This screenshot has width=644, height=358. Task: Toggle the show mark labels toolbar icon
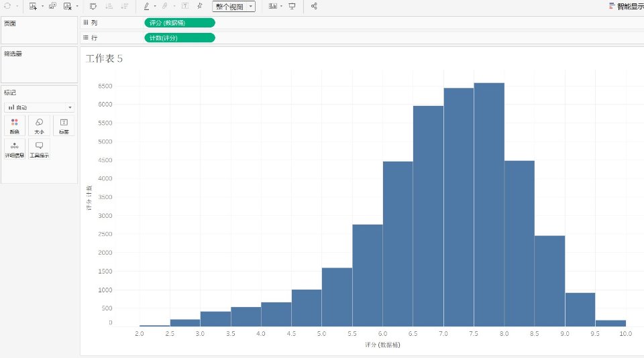[185, 6]
